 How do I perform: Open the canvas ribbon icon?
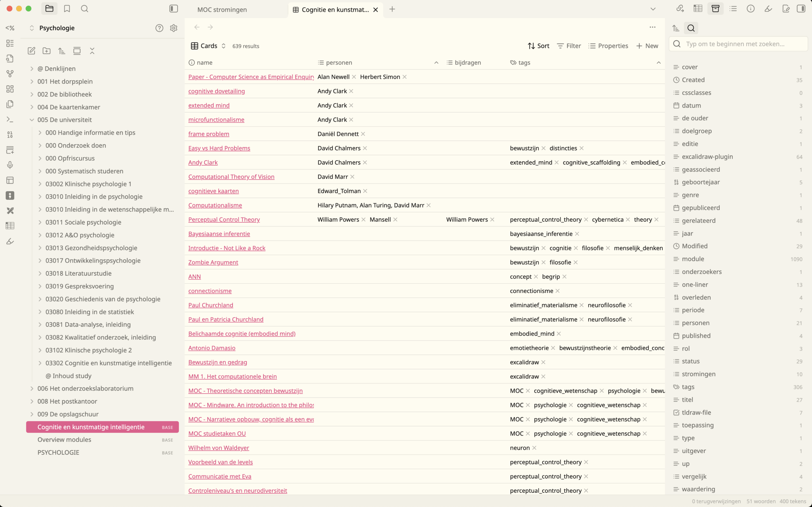point(10,89)
